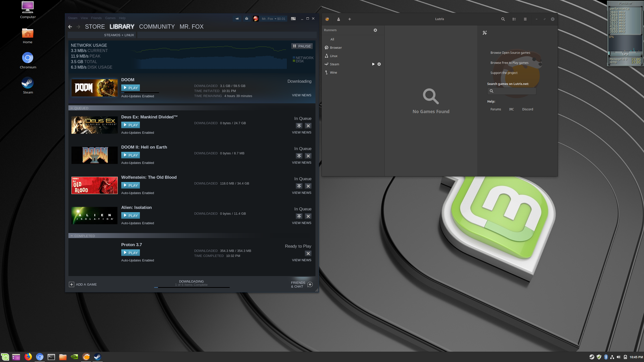The width and height of the screenshot is (644, 362).
Task: Open Steam Big Picture mode icon
Action: coord(293,19)
